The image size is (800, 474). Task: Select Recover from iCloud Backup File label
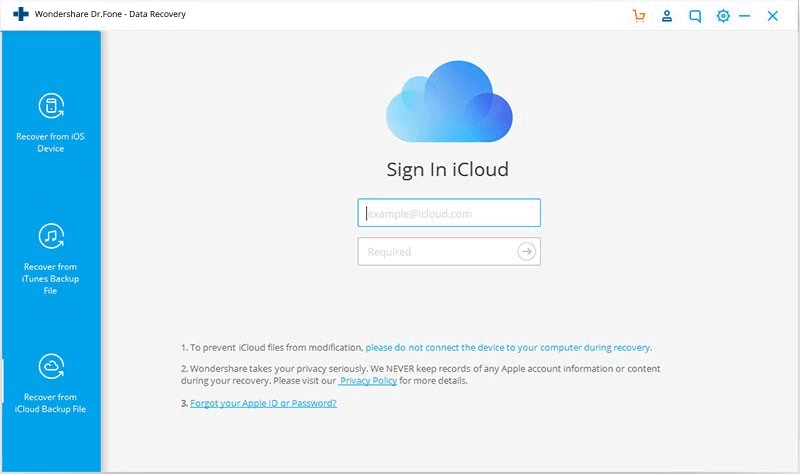coord(51,403)
